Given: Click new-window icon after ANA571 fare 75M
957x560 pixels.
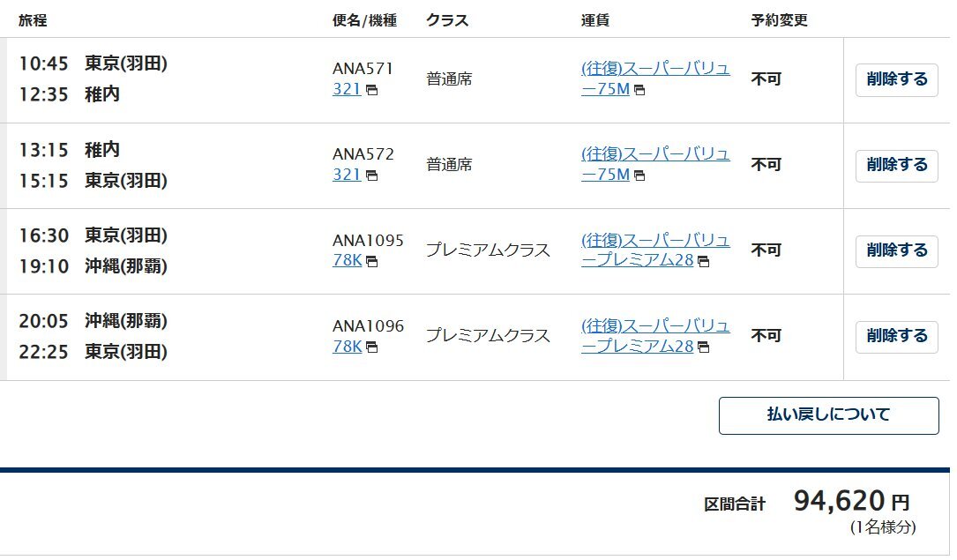Looking at the screenshot, I should tap(639, 90).
